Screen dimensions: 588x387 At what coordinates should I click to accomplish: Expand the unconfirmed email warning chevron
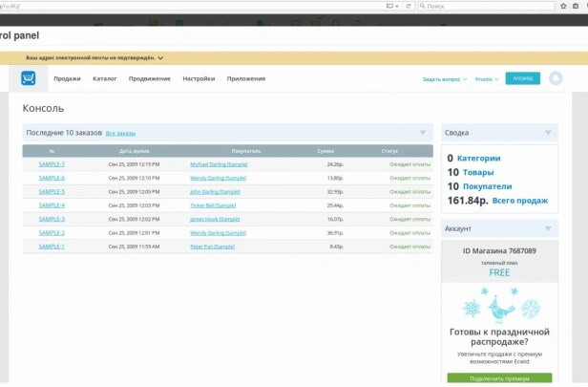[160, 57]
